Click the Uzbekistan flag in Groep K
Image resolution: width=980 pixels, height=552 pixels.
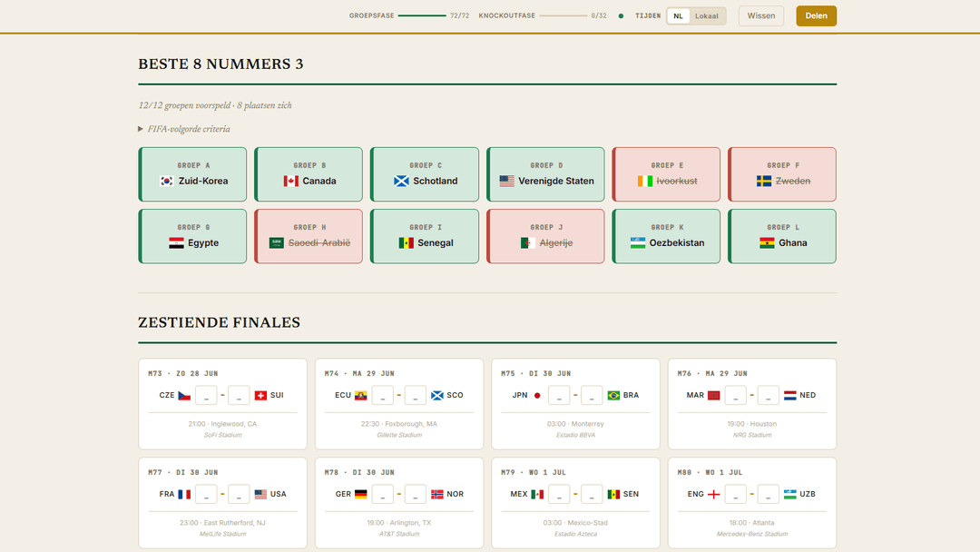[638, 243]
